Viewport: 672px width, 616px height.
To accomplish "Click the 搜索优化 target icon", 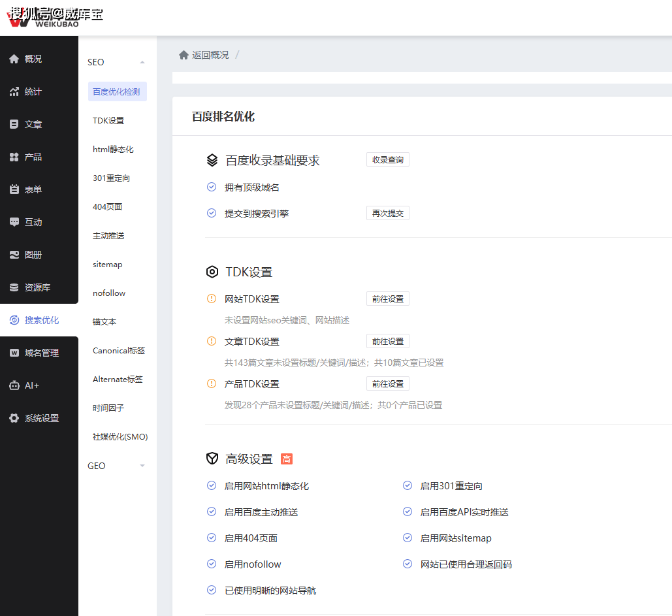I will point(14,320).
